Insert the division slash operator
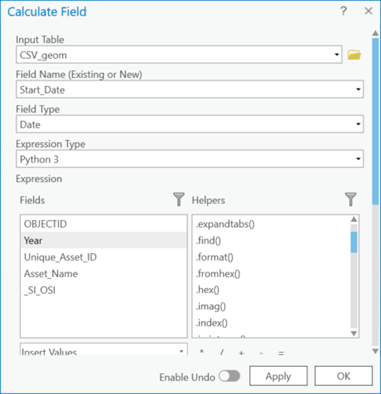 222,352
